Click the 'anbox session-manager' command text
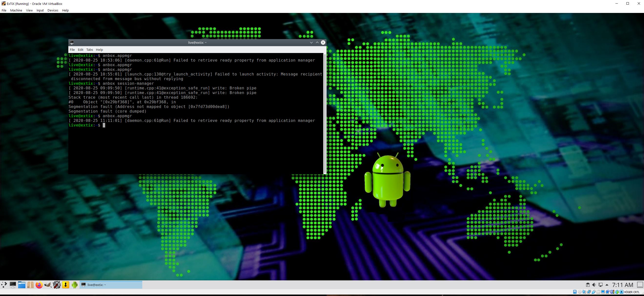This screenshot has width=644, height=296. pyautogui.click(x=128, y=83)
